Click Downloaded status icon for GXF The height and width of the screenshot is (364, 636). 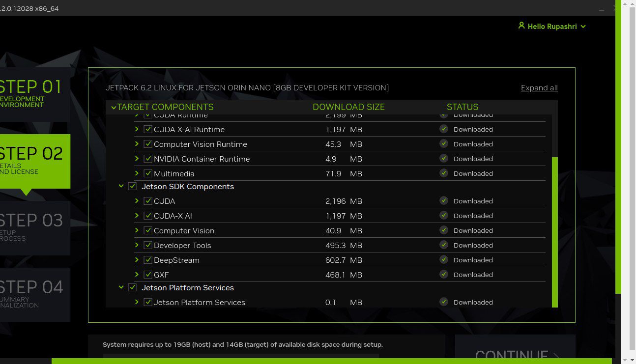[444, 274]
